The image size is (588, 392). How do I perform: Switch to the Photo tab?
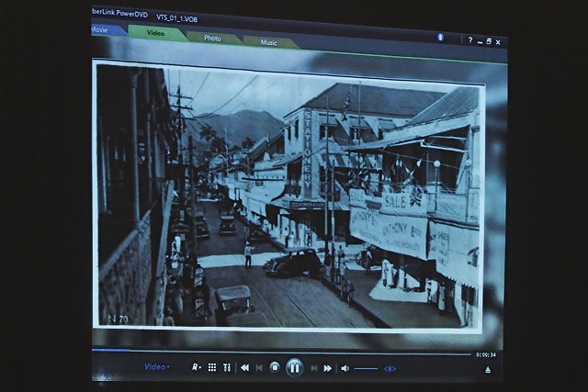pyautogui.click(x=212, y=38)
